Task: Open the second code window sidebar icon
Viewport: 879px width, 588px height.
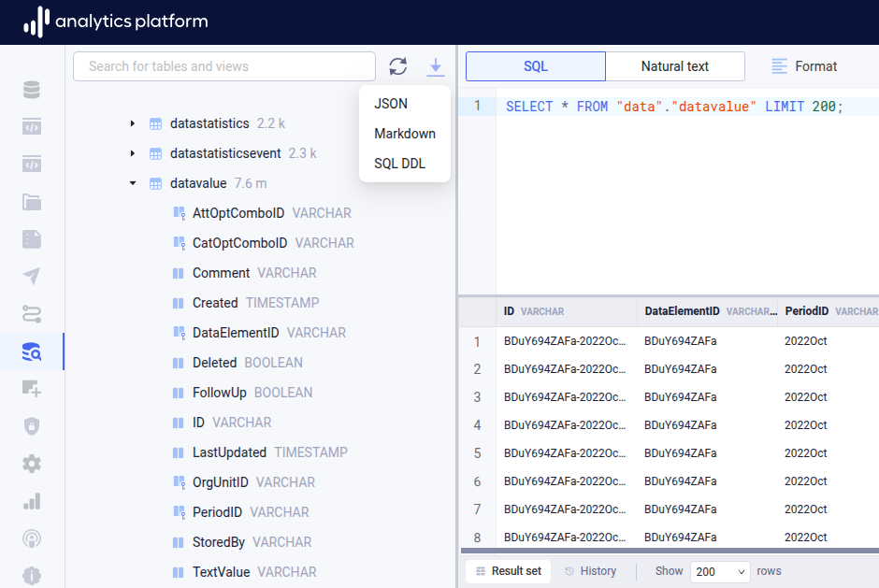Action: 32,165
